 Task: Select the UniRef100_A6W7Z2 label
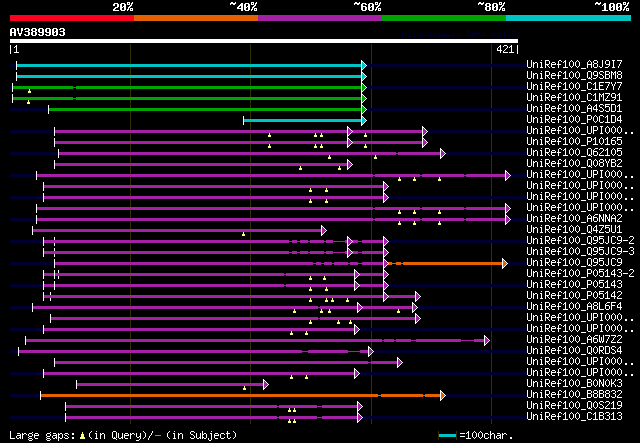click(x=574, y=340)
